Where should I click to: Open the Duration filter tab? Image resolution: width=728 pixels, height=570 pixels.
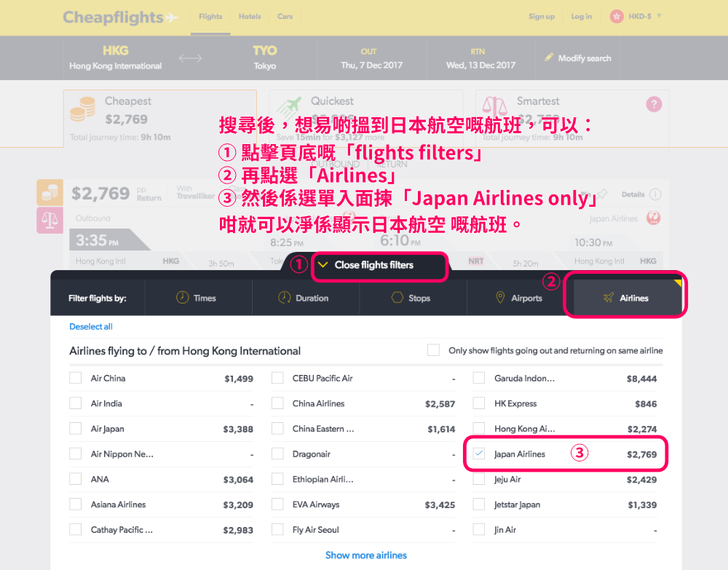click(306, 298)
